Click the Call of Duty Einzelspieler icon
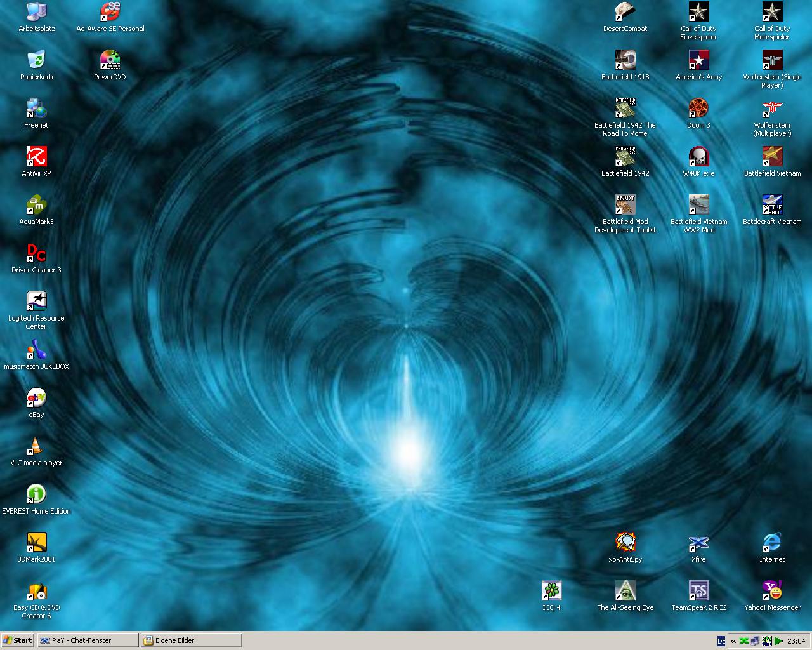The image size is (812, 650). coord(698,13)
